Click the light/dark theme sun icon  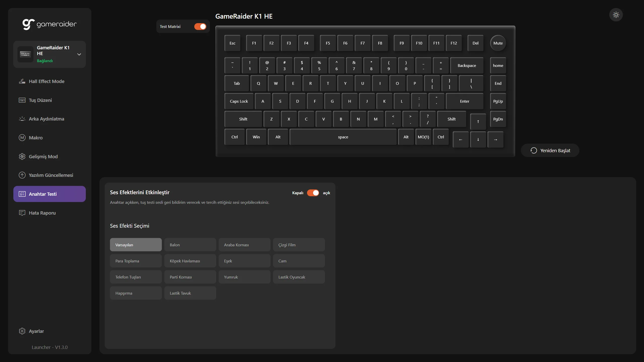[x=616, y=15]
